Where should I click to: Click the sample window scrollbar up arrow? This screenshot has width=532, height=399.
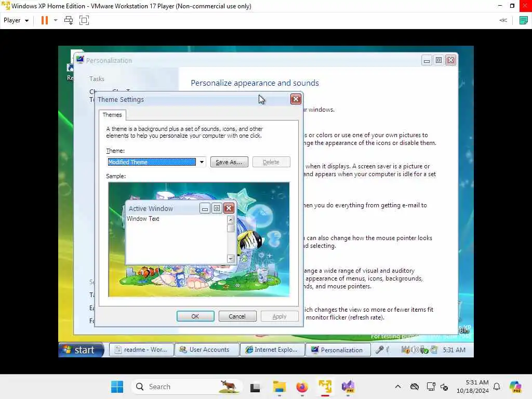pyautogui.click(x=231, y=220)
